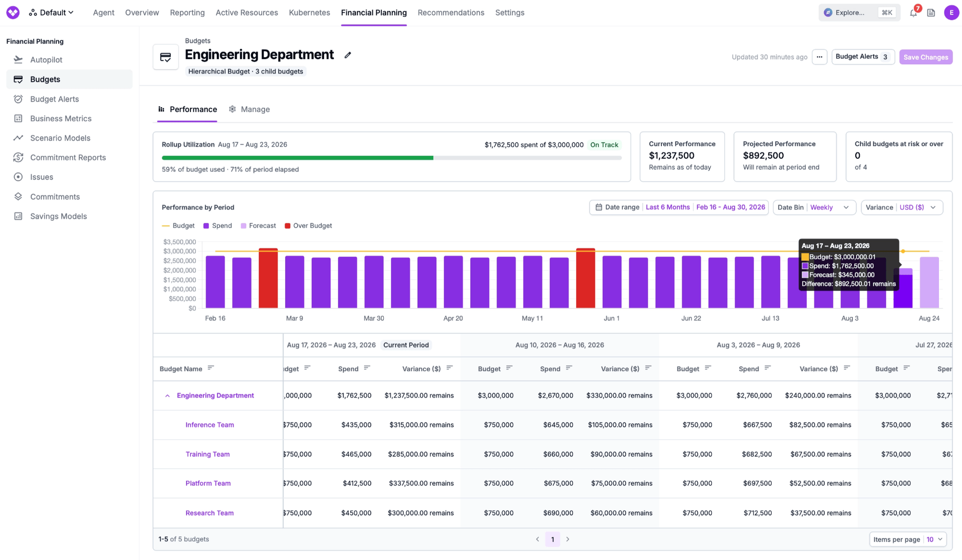962x560 pixels.
Task: Open the Engineering Department budget link
Action: click(215, 396)
